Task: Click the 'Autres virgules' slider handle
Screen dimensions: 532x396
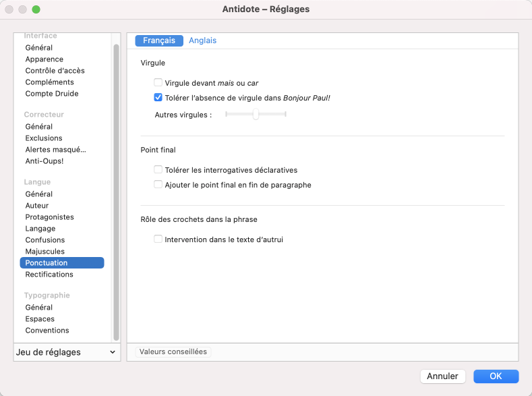Action: [x=256, y=115]
